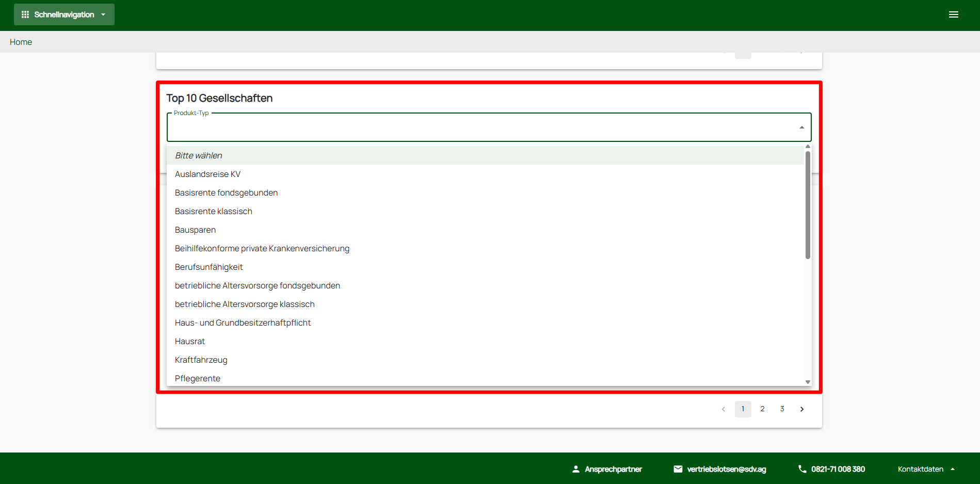Open the hamburger menu icon
The height and width of the screenshot is (484, 980).
(x=953, y=14)
